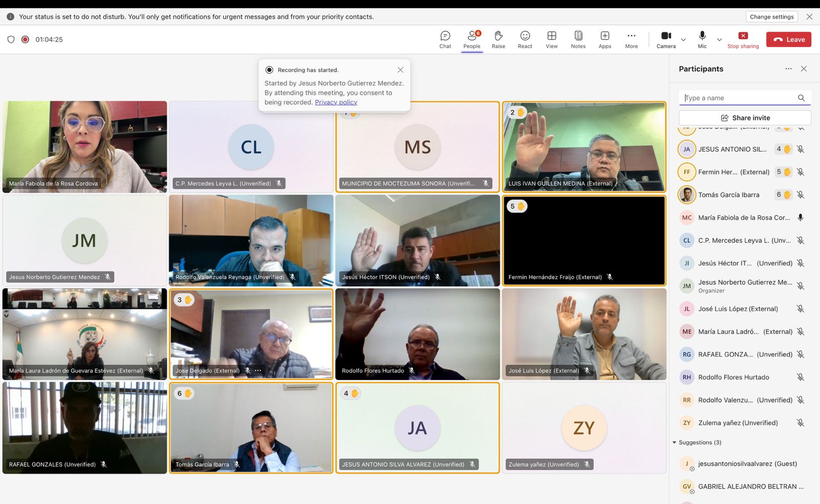Open the More actions ellipsis in toolbar
This screenshot has width=820, height=504.
click(631, 39)
